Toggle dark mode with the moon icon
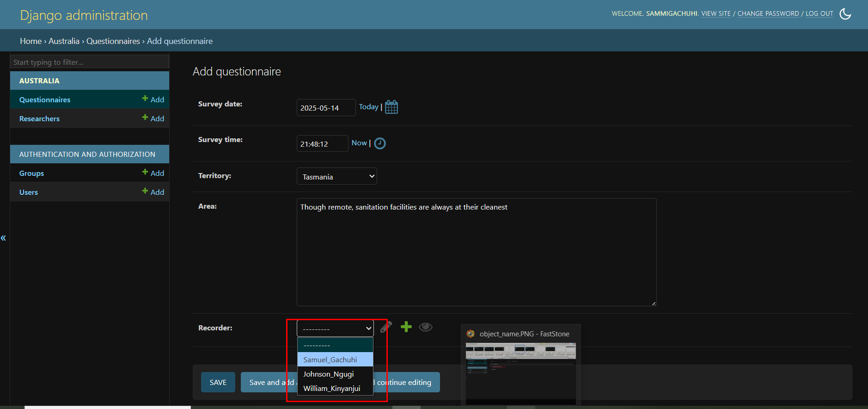868x409 pixels. pos(845,14)
